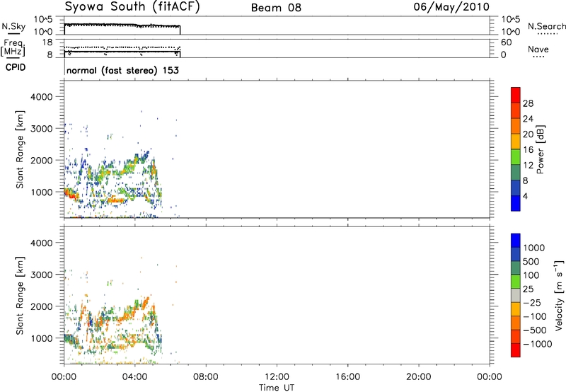Click the 'Power [dB]' colorbar title

click(540, 149)
